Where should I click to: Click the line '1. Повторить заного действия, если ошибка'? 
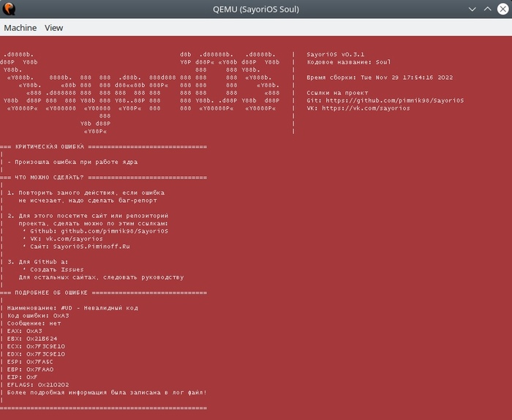(x=86, y=192)
